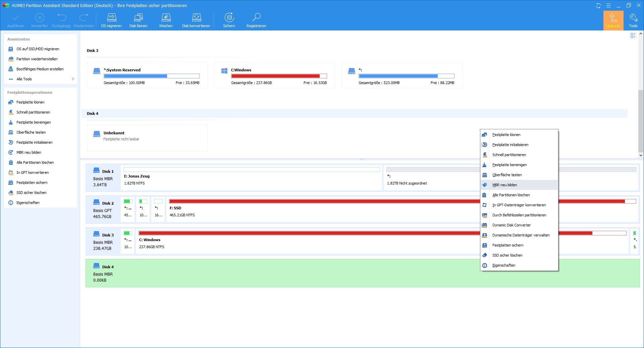This screenshot has width=644, height=348.
Task: Click the Ausführen apply icon
Action: coord(16,20)
